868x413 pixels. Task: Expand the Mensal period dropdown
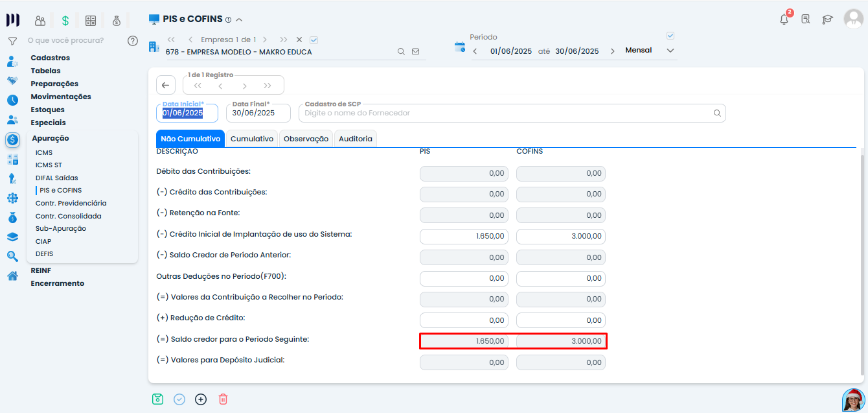(670, 51)
